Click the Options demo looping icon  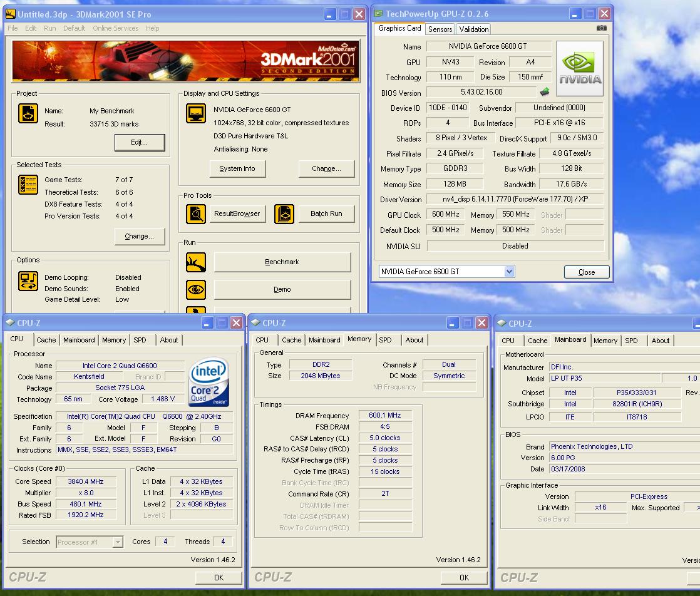pos(28,281)
